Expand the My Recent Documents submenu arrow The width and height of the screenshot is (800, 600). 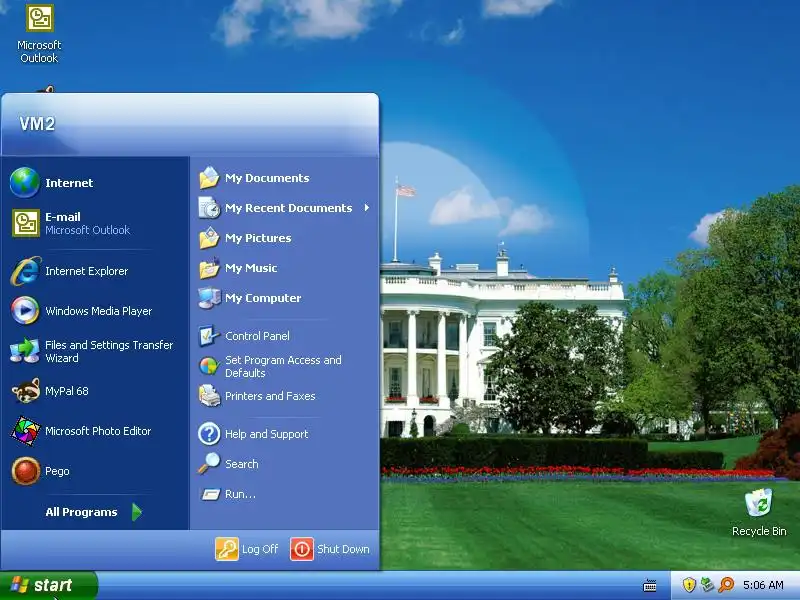tap(367, 208)
